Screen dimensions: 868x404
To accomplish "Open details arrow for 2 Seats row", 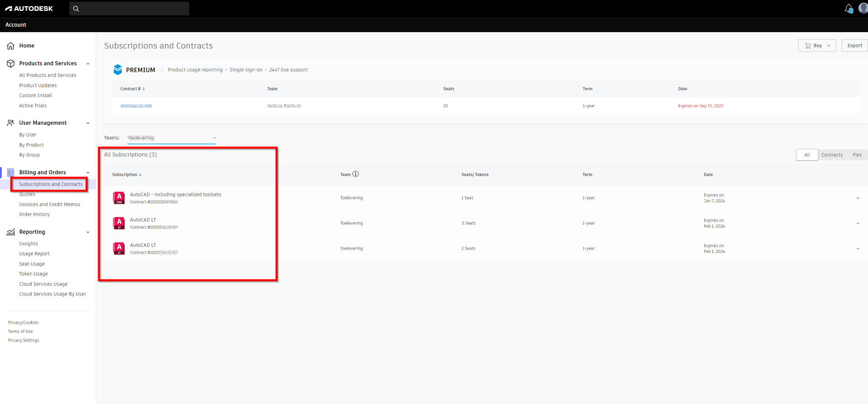I will pos(858,248).
